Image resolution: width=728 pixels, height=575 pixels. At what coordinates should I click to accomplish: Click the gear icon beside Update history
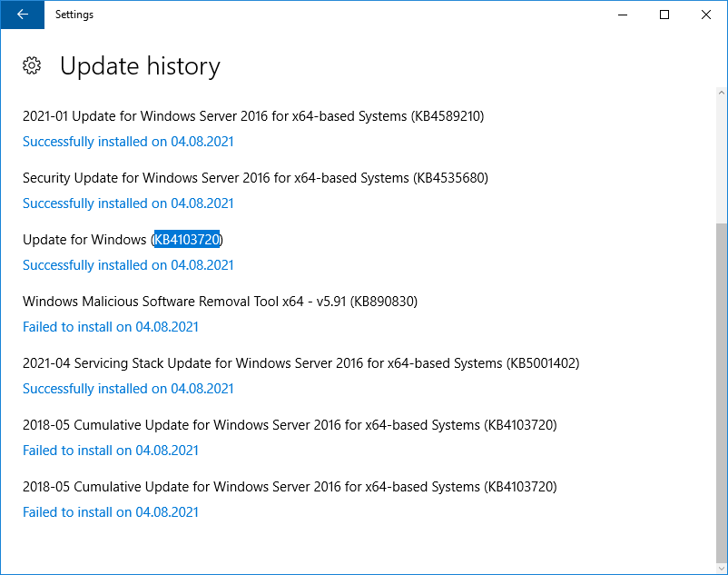32,65
